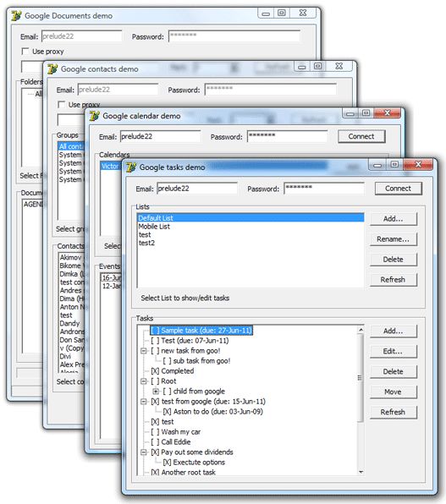Click the tasks tree scrollbar thumb
Viewport: 446px width, 504px height.
click(361, 378)
